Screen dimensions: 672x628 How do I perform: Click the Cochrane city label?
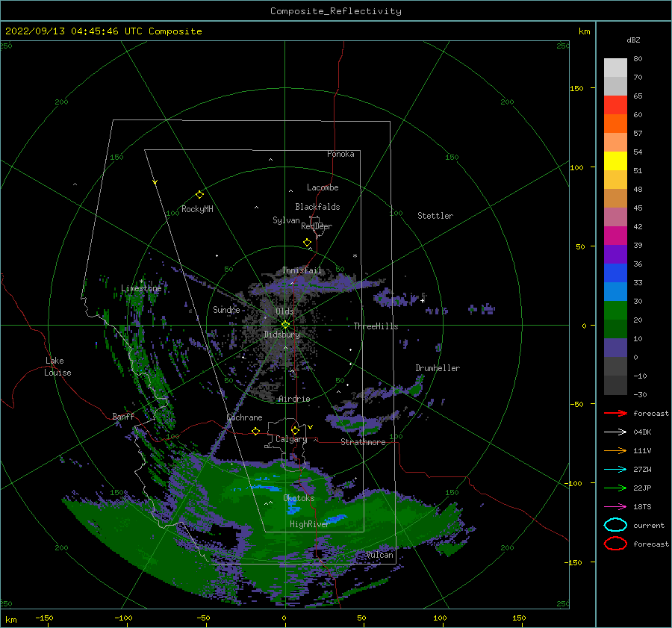(244, 417)
